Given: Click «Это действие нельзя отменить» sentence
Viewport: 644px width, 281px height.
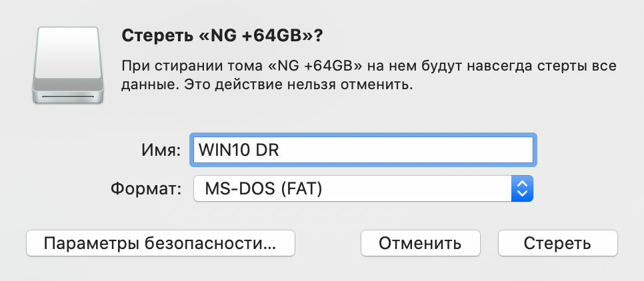Looking at the screenshot, I should point(298,85).
